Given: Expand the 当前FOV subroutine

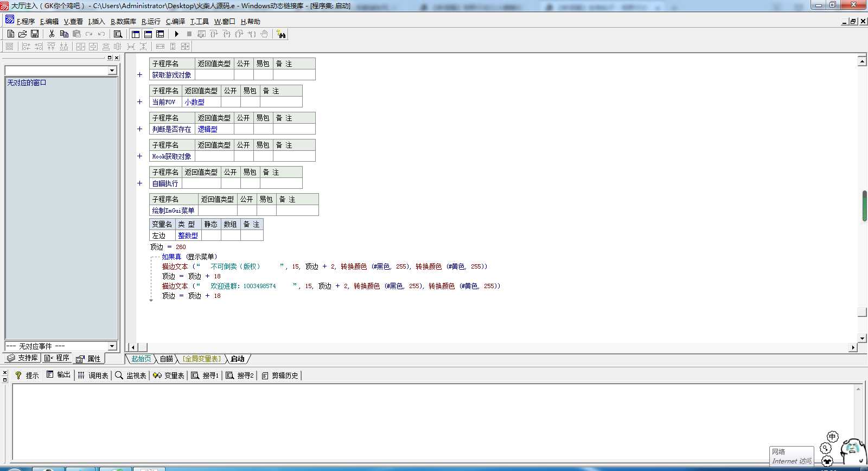Looking at the screenshot, I should pyautogui.click(x=139, y=102).
